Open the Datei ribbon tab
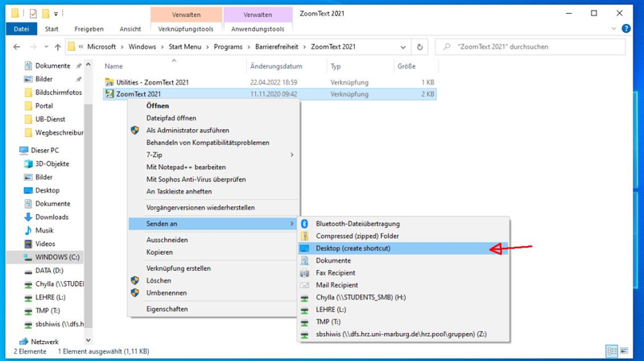 (22, 29)
